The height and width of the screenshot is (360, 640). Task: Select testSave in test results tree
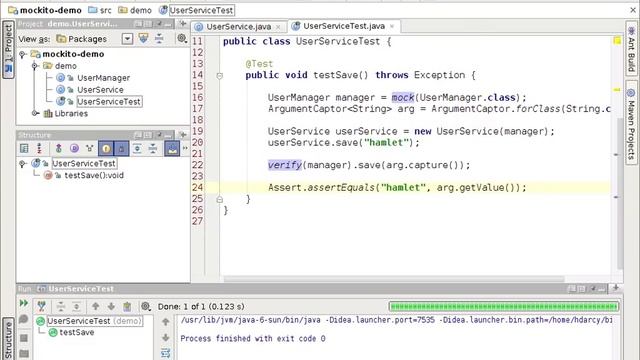(x=77, y=332)
